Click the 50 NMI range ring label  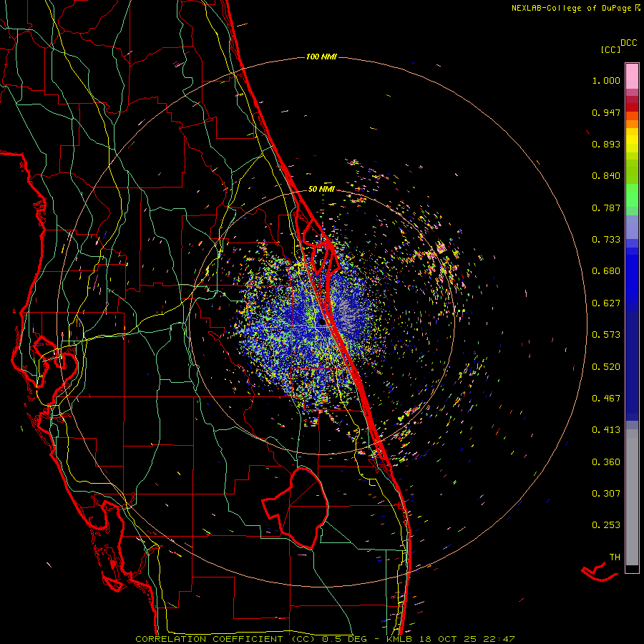(x=321, y=189)
